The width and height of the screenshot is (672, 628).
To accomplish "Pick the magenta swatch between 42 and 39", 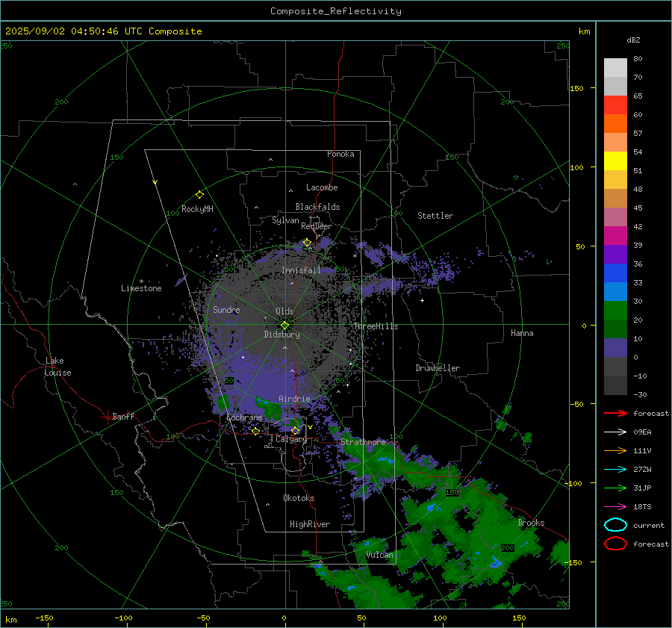I will [x=615, y=235].
